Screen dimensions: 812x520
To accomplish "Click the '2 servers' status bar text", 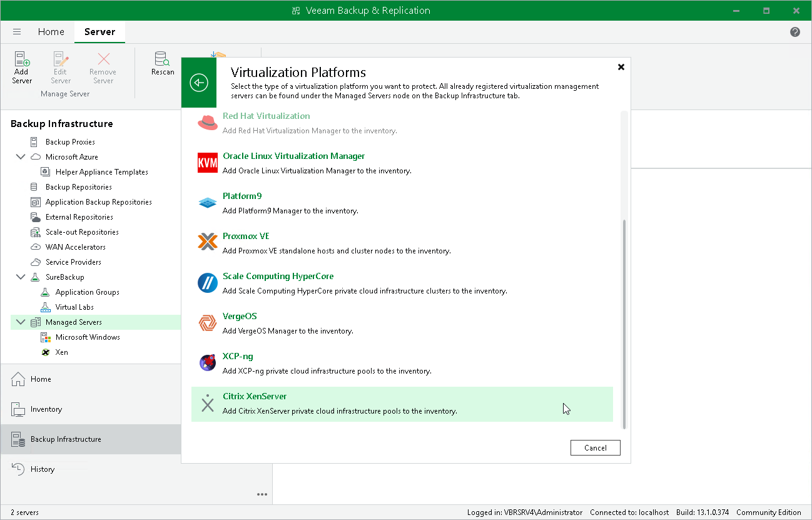I will (x=24, y=512).
